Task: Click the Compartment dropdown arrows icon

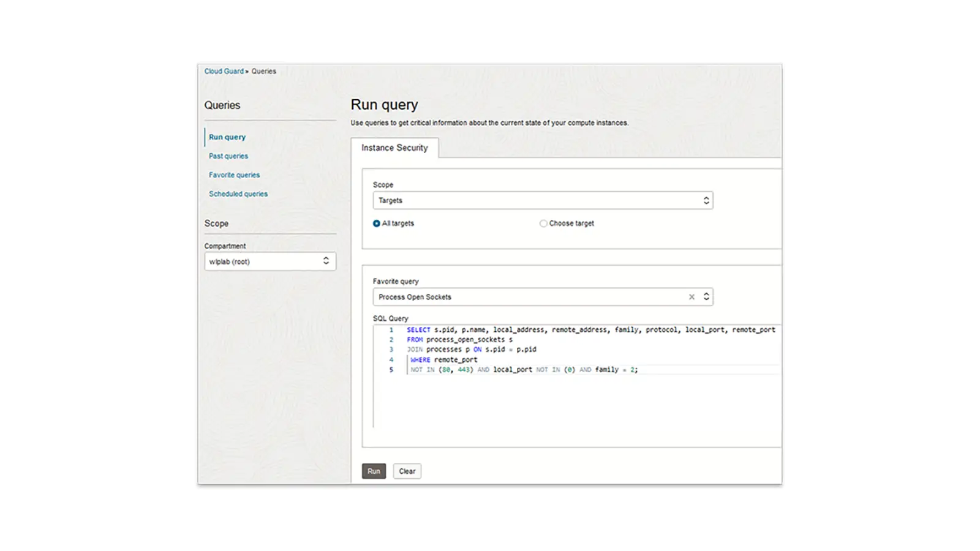Action: (326, 261)
